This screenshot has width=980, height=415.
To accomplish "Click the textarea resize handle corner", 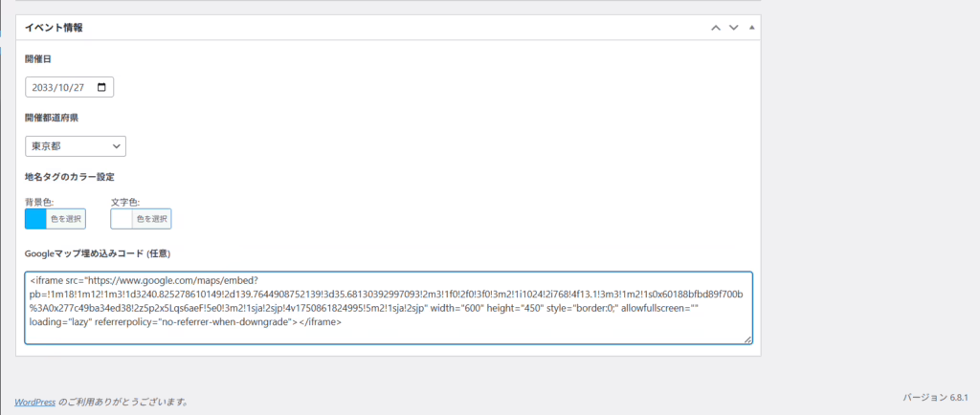I will coord(747,339).
